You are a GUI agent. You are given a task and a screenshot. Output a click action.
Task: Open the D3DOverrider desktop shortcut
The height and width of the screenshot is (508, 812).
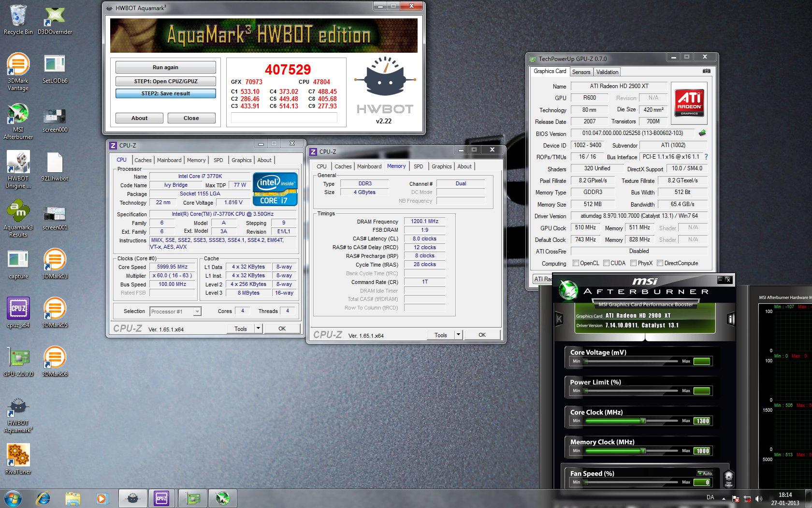click(55, 20)
